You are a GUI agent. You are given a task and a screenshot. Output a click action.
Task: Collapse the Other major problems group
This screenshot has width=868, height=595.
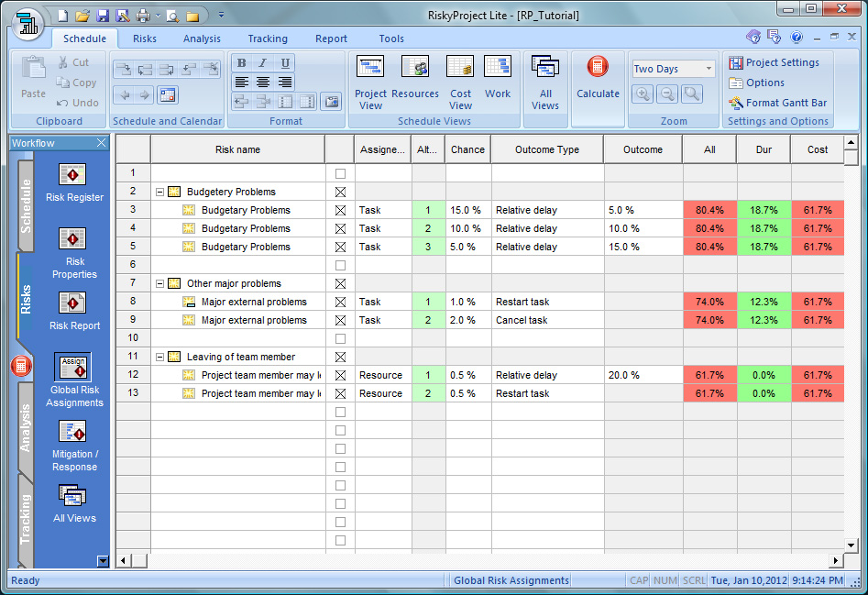[159, 283]
